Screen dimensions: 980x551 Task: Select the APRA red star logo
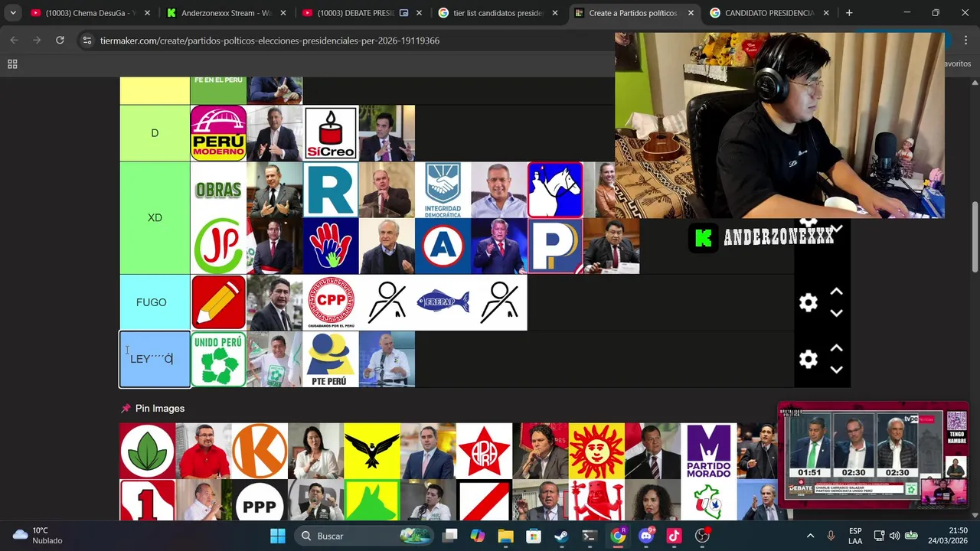pos(484,451)
